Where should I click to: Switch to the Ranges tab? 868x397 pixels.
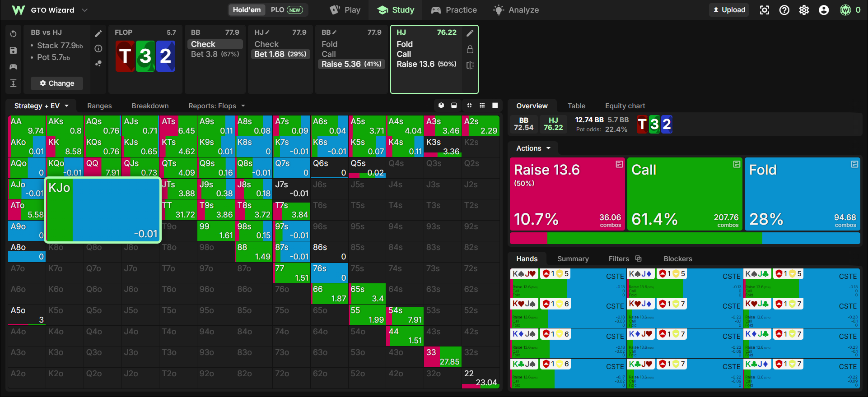[x=99, y=106]
